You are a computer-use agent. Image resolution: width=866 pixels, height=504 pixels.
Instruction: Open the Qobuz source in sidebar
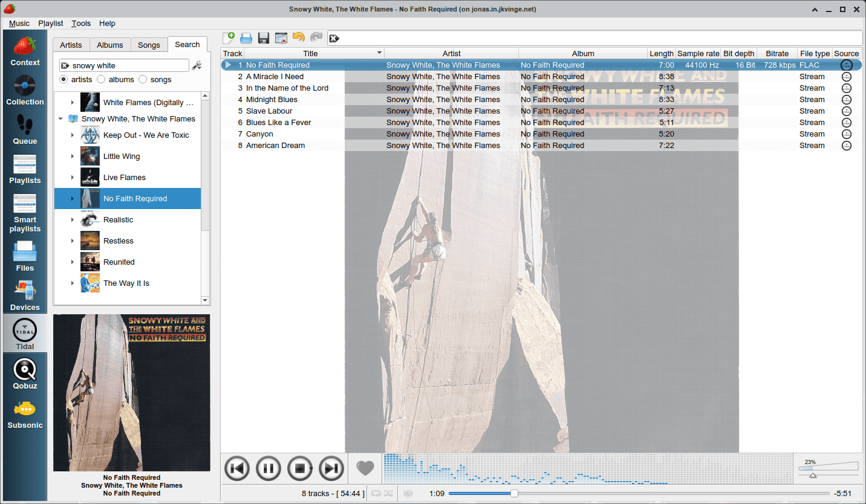[x=25, y=370]
